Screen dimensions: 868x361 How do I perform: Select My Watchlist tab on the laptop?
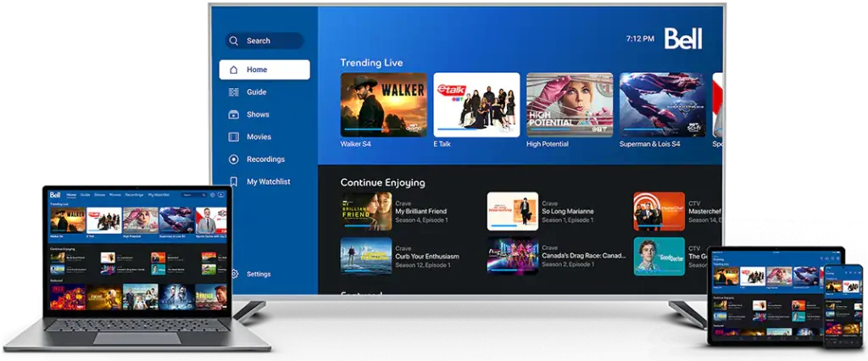[x=160, y=195]
